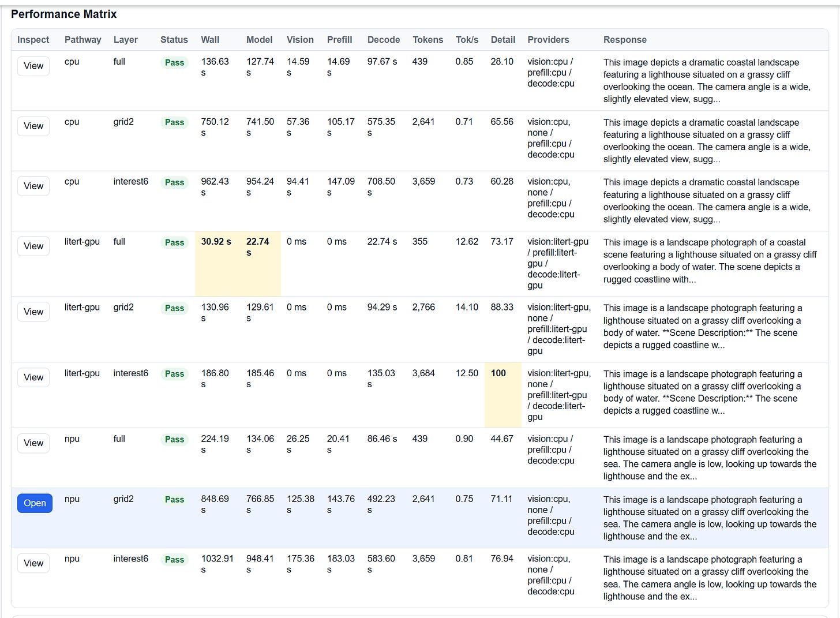The image size is (840, 618).
Task: Click the Layer column header
Action: (x=125, y=40)
